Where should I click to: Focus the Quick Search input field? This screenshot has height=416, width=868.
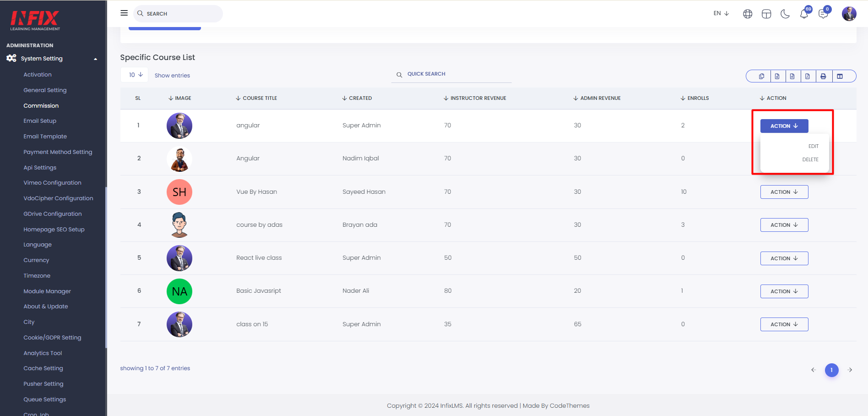tap(451, 74)
